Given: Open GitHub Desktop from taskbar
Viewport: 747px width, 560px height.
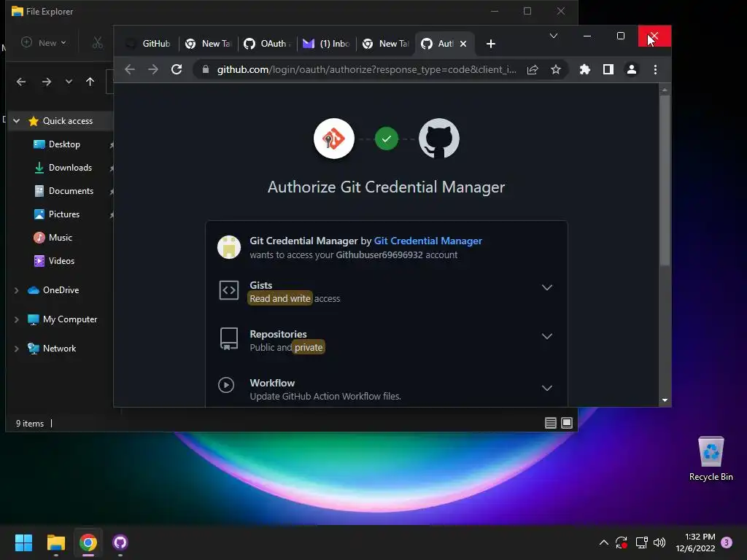Looking at the screenshot, I should point(120,542).
